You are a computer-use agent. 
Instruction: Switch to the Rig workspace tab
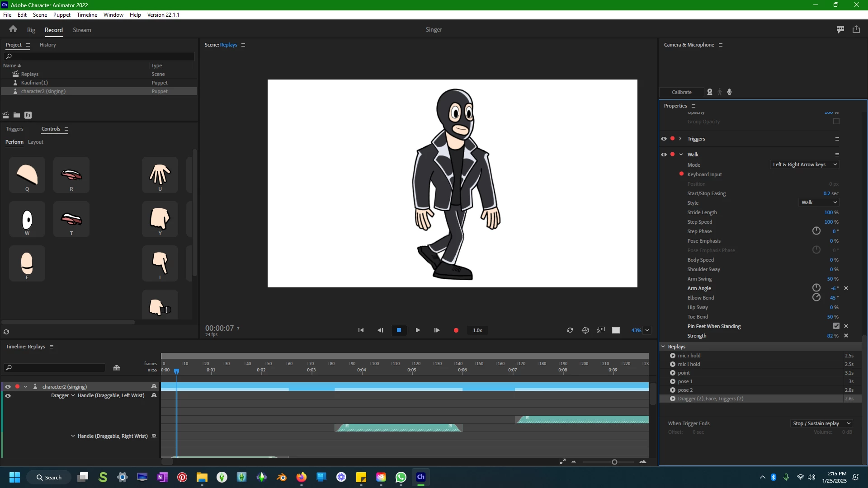31,30
